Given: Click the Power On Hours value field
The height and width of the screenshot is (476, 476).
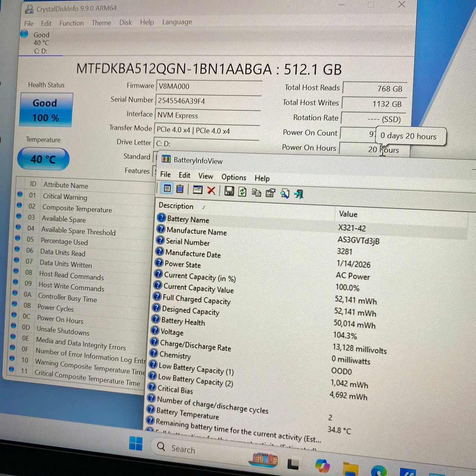Looking at the screenshot, I should [374, 149].
